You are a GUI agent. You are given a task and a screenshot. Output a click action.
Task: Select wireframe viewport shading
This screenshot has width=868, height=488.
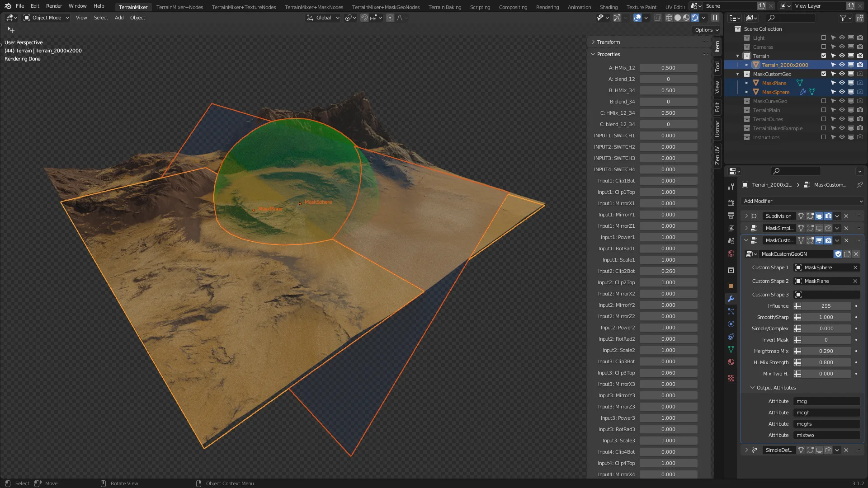click(x=669, y=18)
